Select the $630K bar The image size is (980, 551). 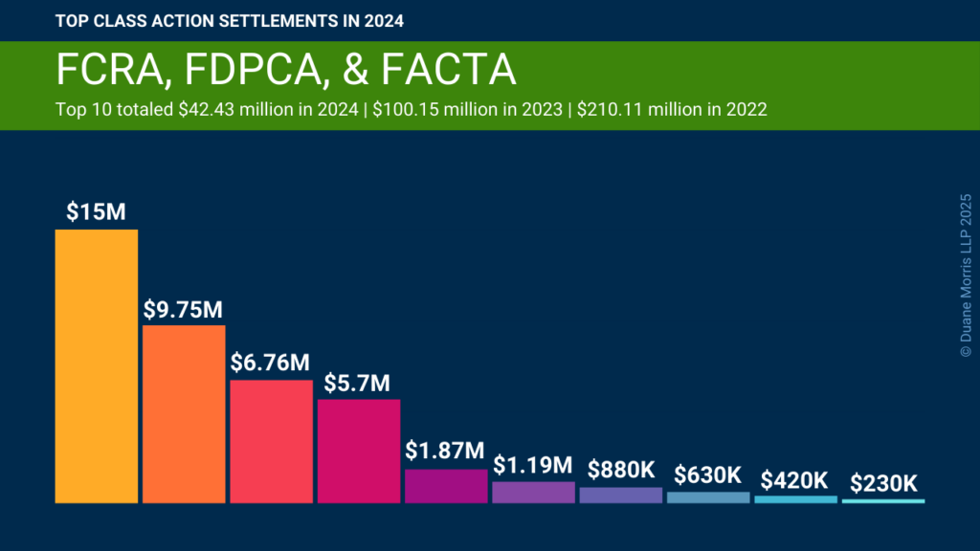(x=708, y=497)
